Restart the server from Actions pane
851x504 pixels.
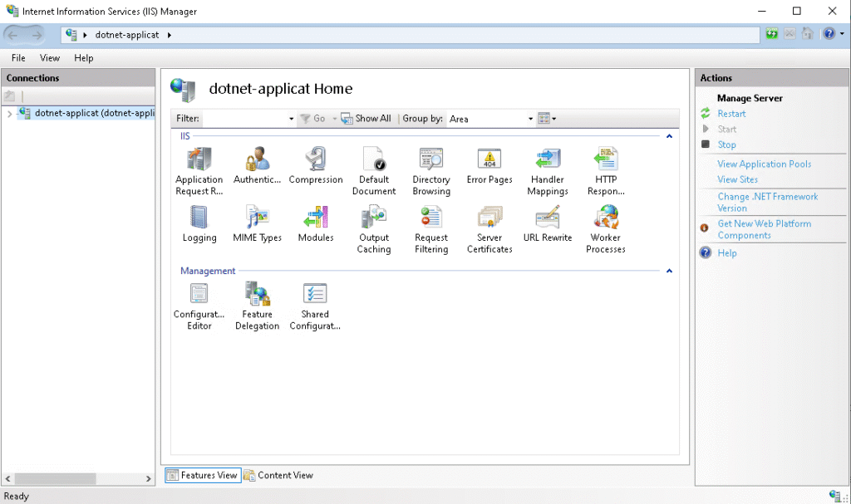point(731,114)
